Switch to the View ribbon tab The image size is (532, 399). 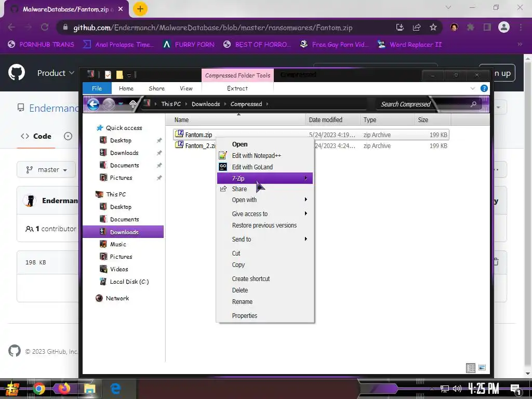(186, 88)
